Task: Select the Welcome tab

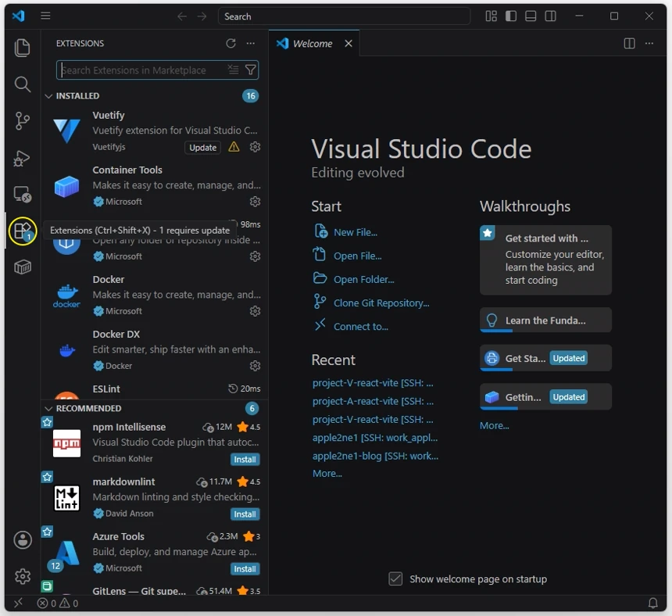Action: coord(312,43)
